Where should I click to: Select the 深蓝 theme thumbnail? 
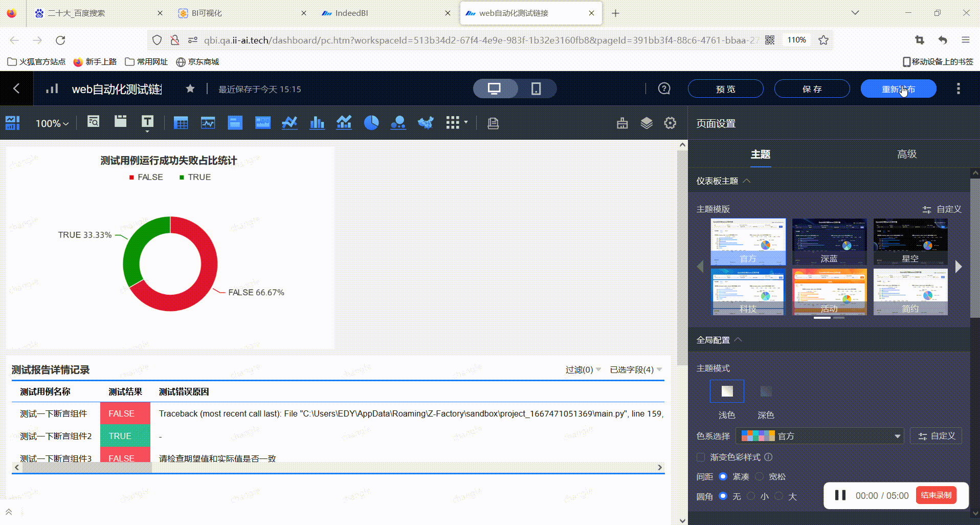[829, 241]
